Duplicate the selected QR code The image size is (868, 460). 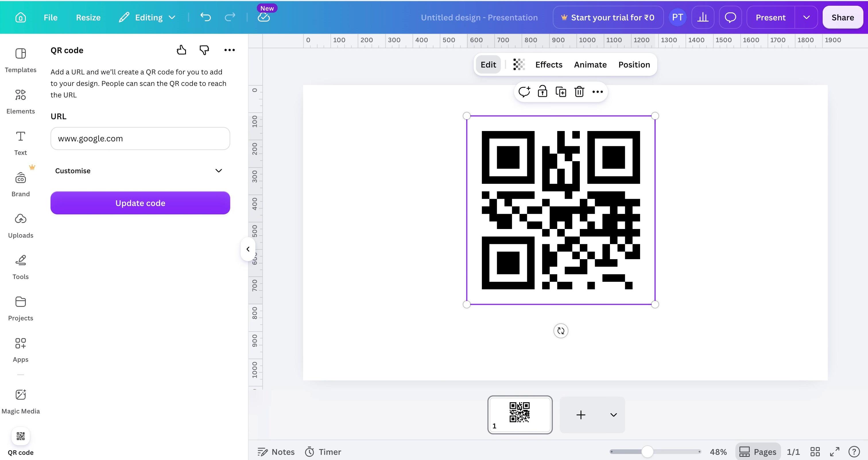[x=561, y=92]
